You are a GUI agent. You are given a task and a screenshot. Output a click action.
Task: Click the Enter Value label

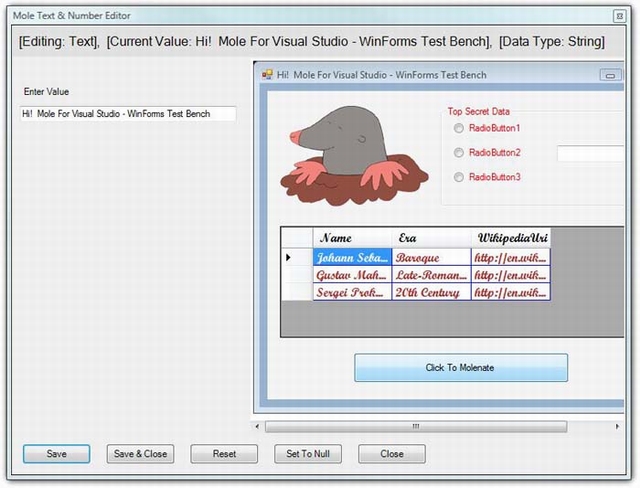click(x=46, y=91)
